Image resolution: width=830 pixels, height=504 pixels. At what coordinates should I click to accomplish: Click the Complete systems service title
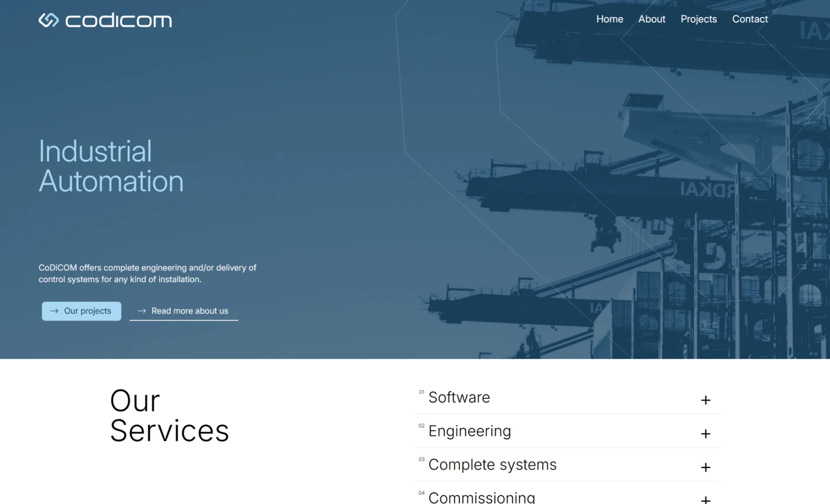tap(492, 465)
